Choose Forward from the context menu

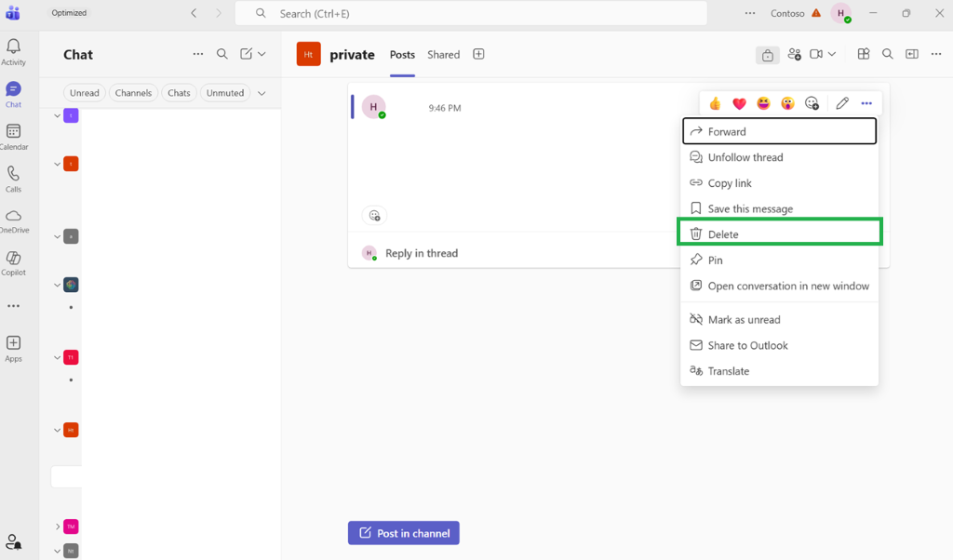(x=780, y=131)
